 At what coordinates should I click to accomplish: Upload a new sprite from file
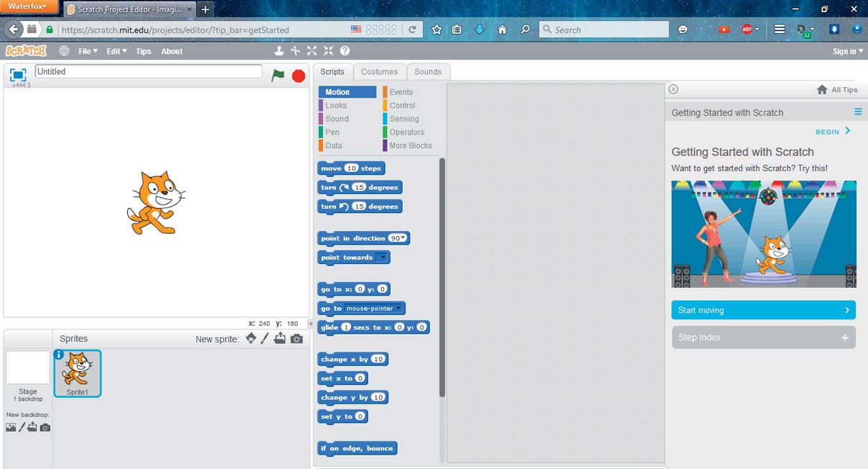coord(280,338)
